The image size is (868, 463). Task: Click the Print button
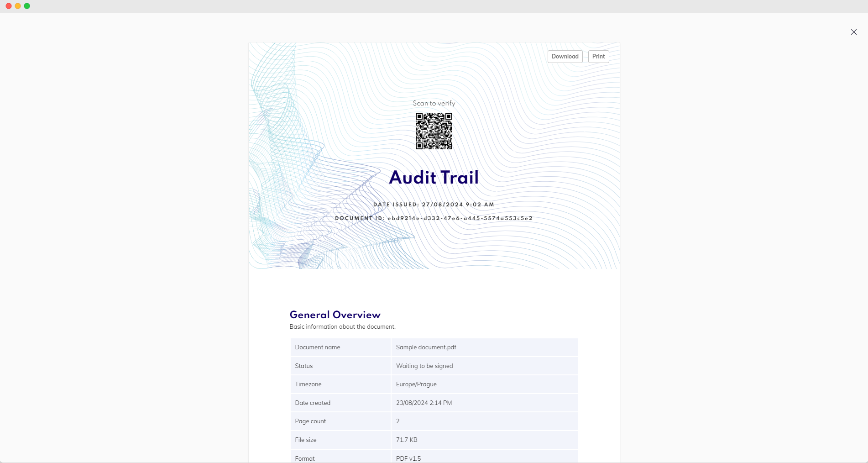click(598, 56)
